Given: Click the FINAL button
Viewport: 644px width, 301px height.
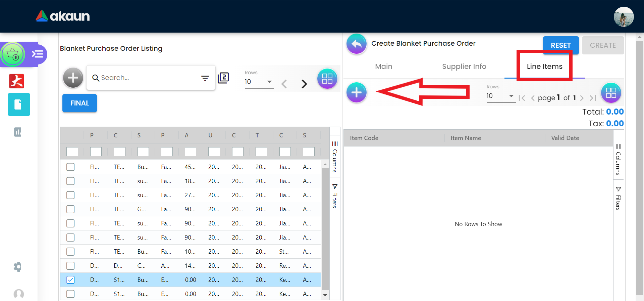Looking at the screenshot, I should (79, 103).
